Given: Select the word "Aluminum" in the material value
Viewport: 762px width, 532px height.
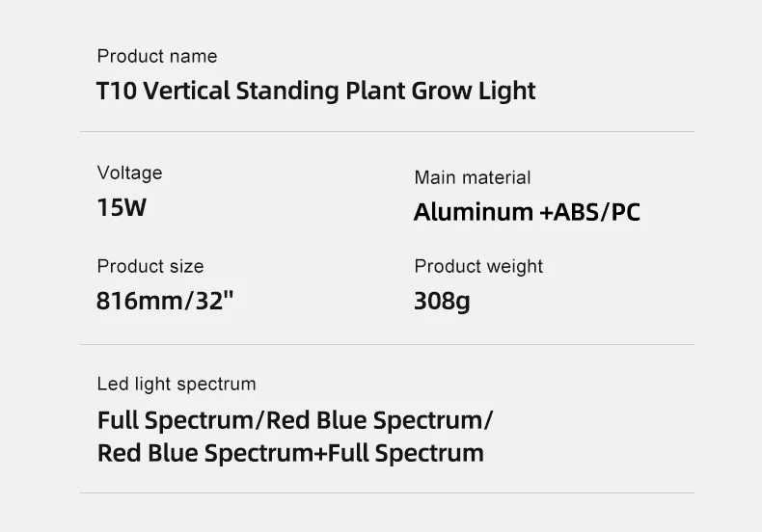Looking at the screenshot, I should [x=474, y=212].
